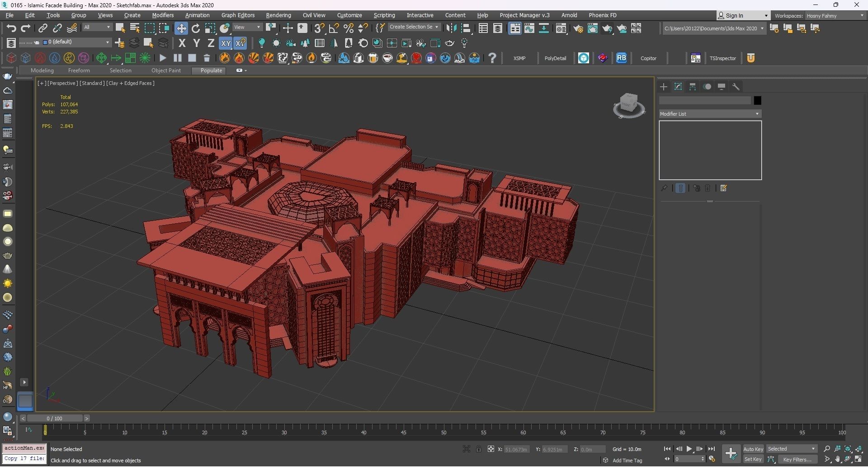Switch to the Freeform ribbon tab
868x470 pixels.
click(79, 70)
